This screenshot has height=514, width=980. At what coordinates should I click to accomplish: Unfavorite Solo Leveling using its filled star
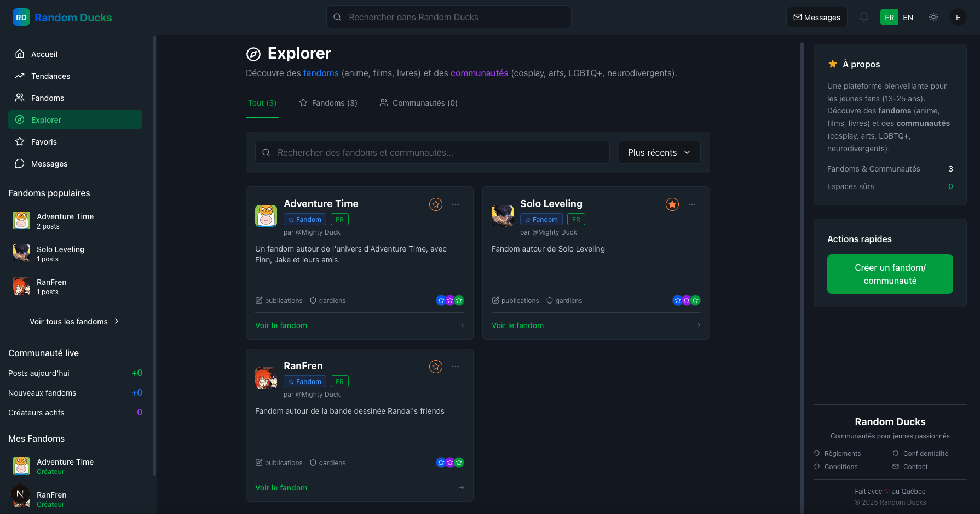coord(672,204)
